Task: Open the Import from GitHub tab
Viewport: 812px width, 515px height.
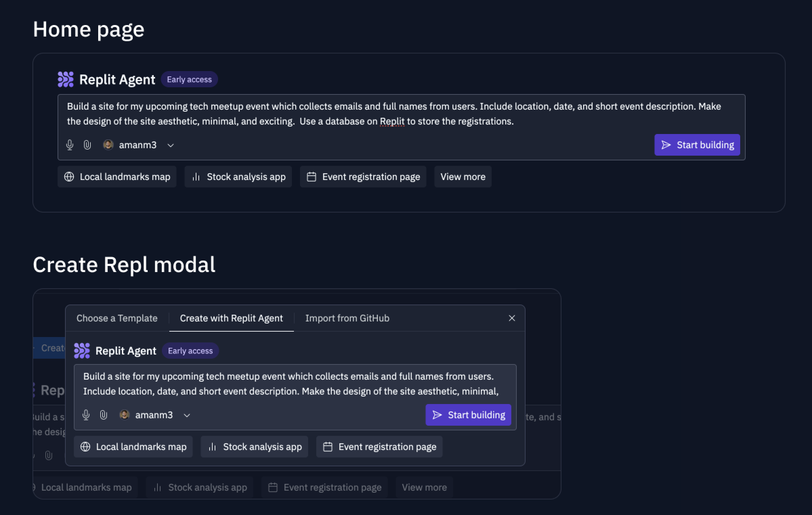Action: [347, 318]
